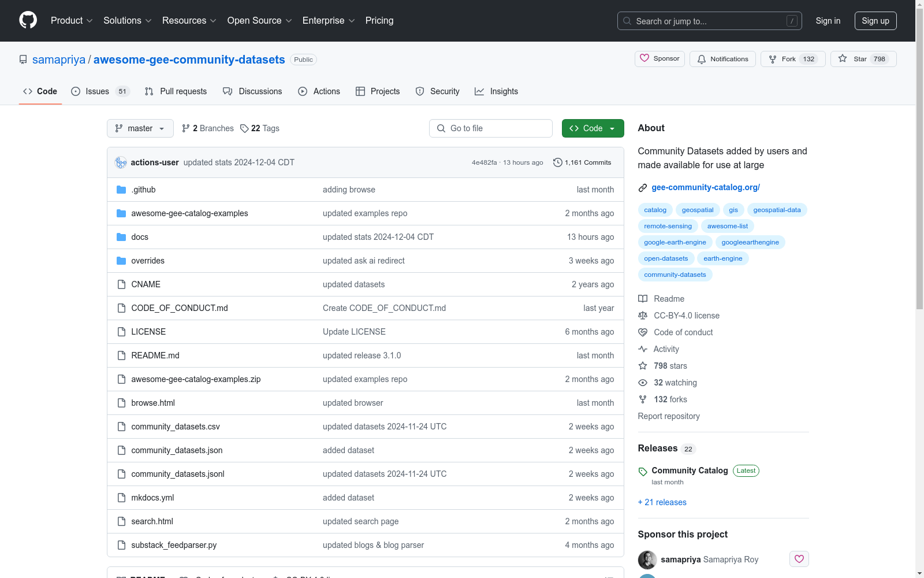Click the docs folder icon
Viewport: 924px width, 578px height.
(x=121, y=237)
